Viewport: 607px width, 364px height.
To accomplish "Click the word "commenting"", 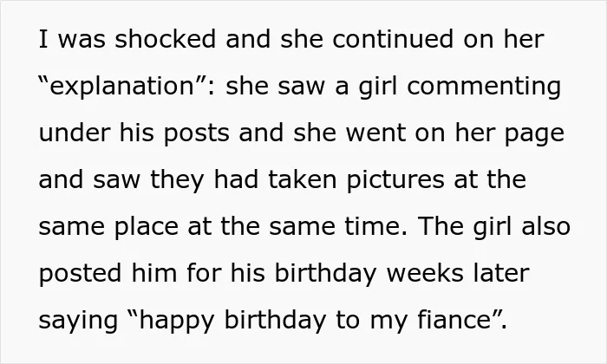I will coord(484,87).
